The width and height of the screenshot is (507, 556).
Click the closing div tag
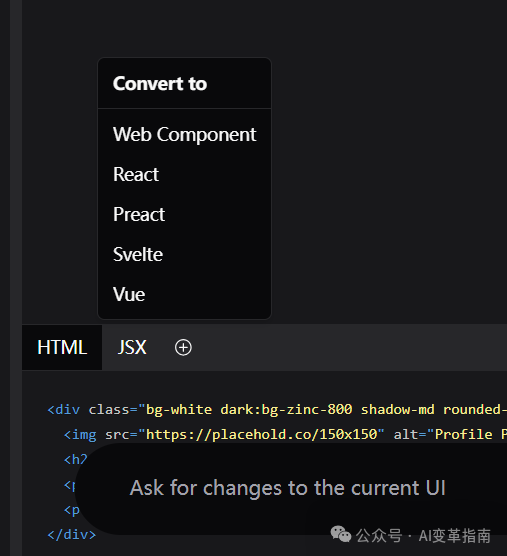[x=72, y=535]
